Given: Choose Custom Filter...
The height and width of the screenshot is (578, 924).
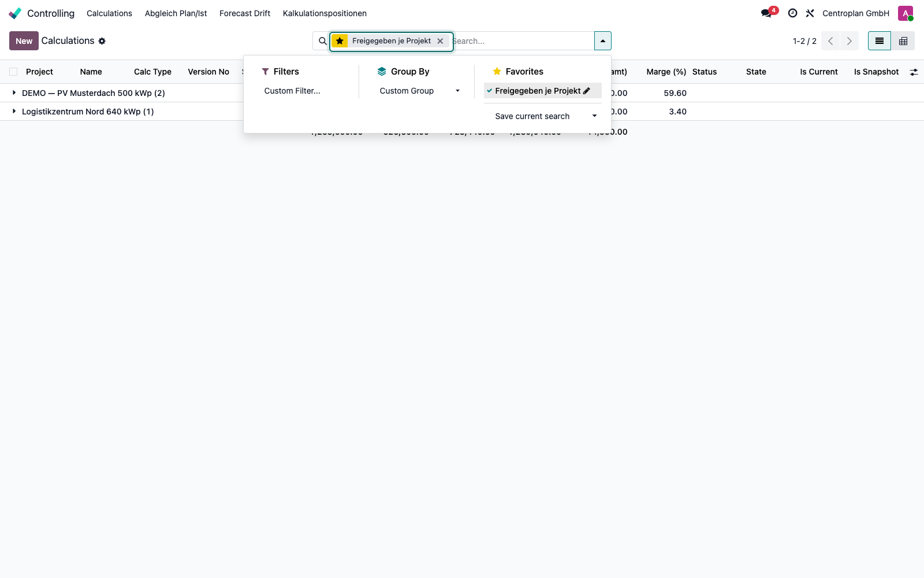Looking at the screenshot, I should tap(292, 91).
